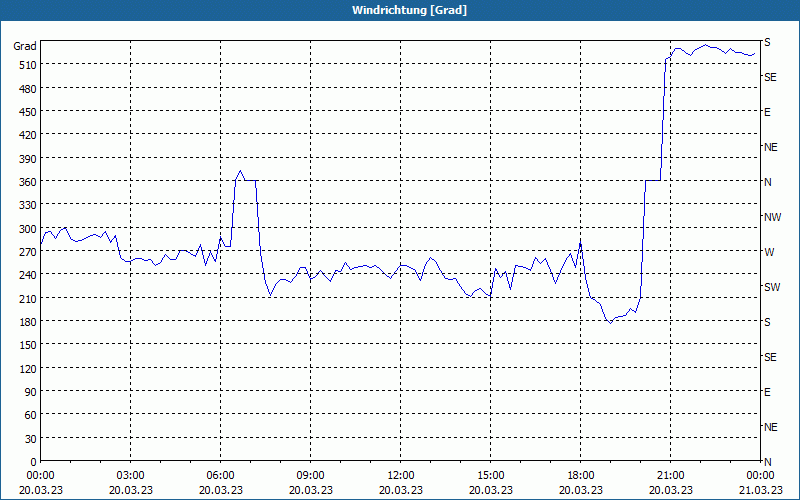Click the 210 degree axis label

tap(28, 298)
